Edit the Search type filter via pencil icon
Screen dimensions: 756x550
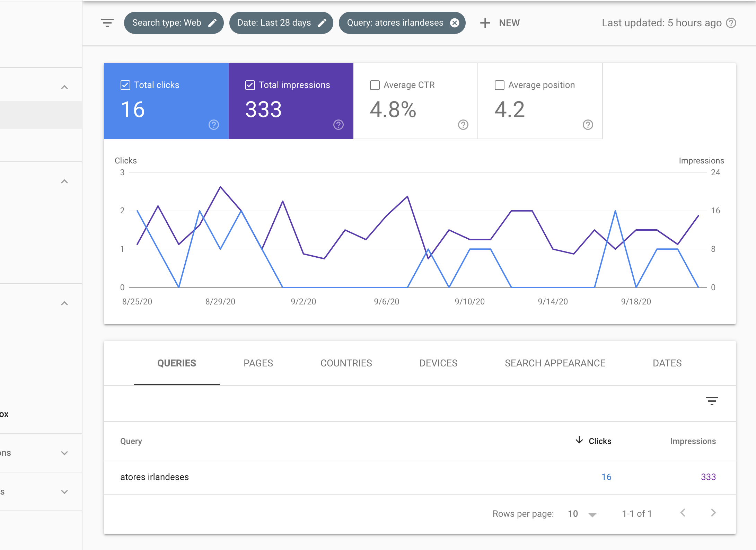click(213, 23)
